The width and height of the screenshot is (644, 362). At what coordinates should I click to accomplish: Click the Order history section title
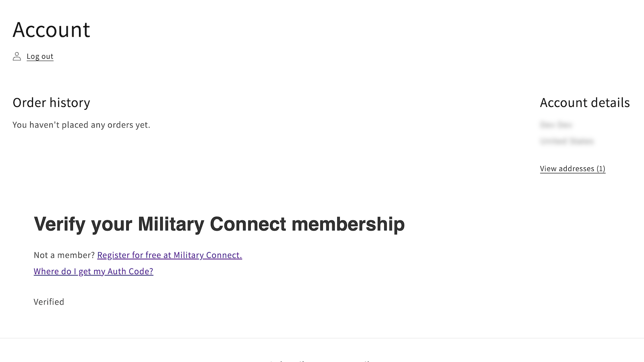51,103
